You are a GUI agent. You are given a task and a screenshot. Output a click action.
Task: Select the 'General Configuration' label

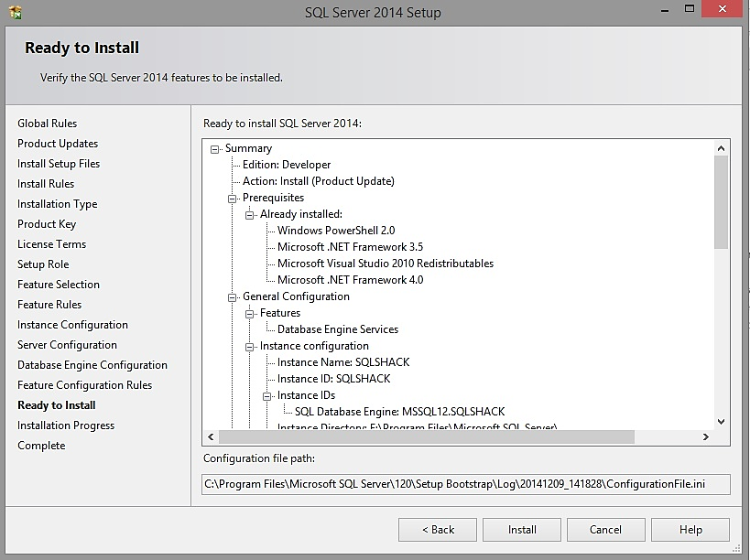coord(296,296)
